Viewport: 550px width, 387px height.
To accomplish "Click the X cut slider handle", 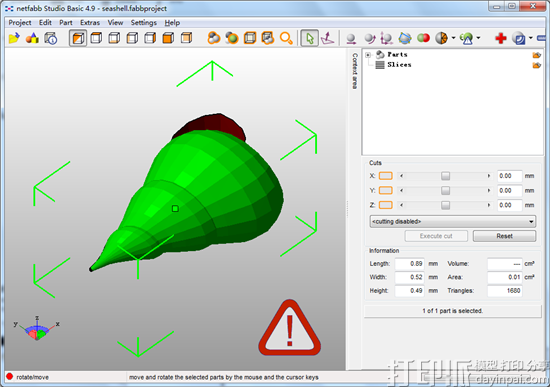I will click(x=445, y=176).
